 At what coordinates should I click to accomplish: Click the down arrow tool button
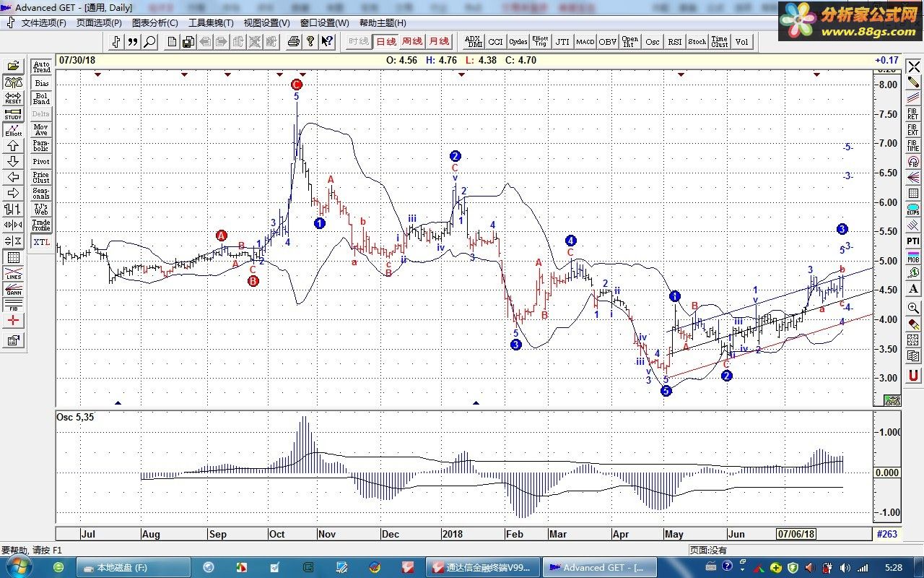(x=13, y=161)
